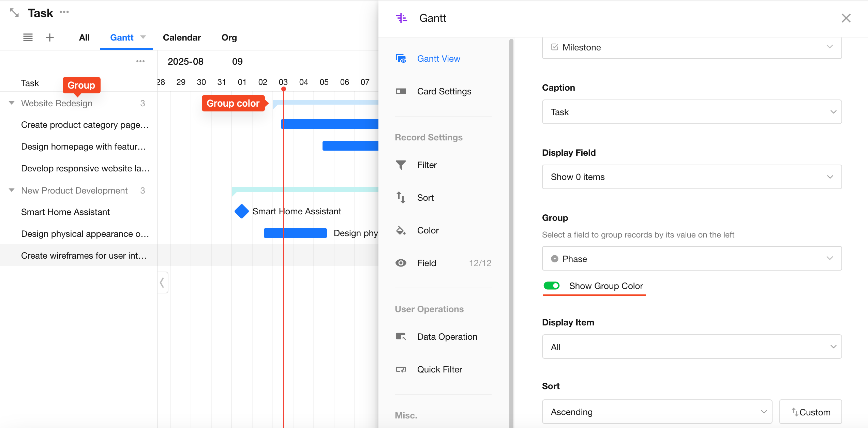Open the Color paint bucket settings

[x=401, y=230]
